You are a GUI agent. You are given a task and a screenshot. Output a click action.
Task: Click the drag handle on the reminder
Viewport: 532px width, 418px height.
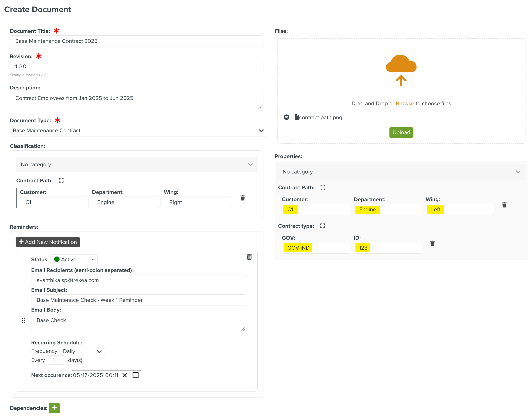(x=24, y=320)
